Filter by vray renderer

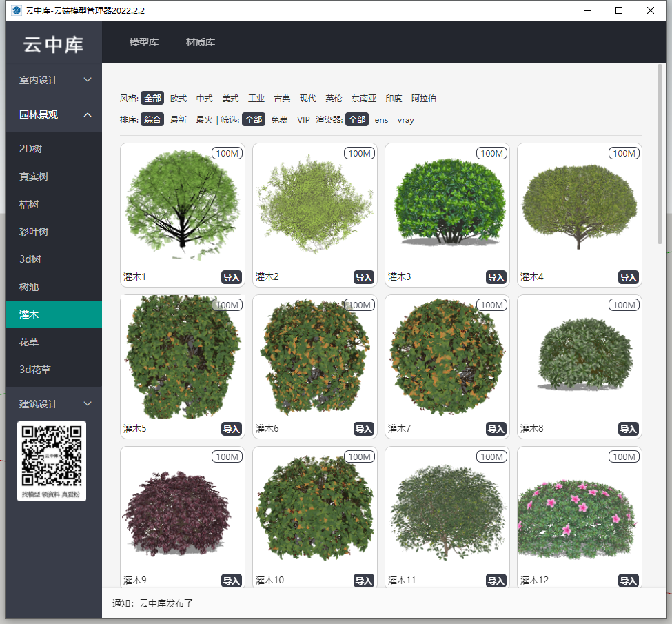[x=406, y=120]
